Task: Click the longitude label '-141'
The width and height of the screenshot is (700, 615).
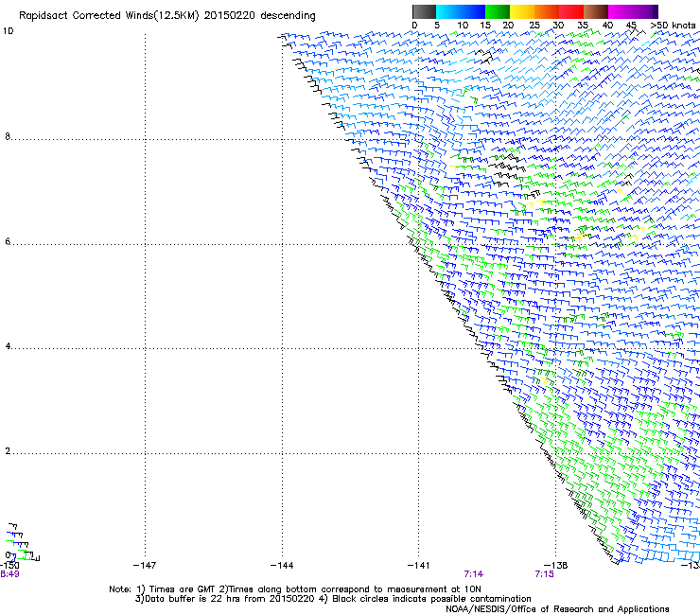Action: coord(419,566)
